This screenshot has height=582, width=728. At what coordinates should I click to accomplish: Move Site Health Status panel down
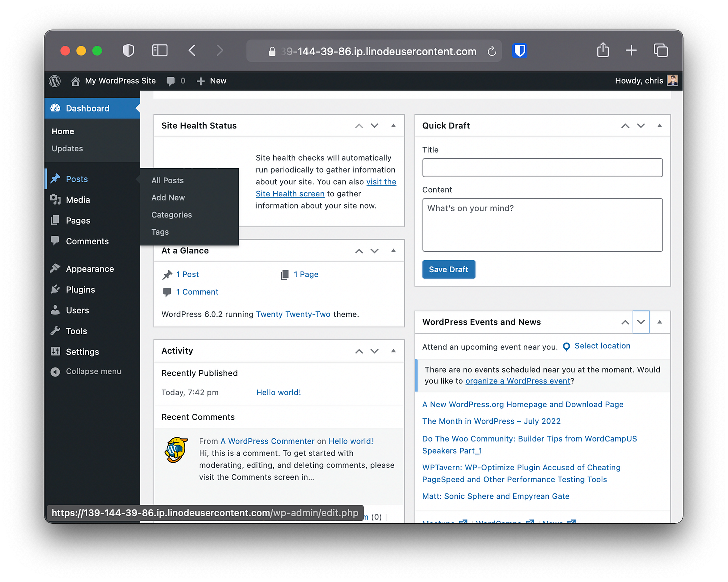(374, 126)
